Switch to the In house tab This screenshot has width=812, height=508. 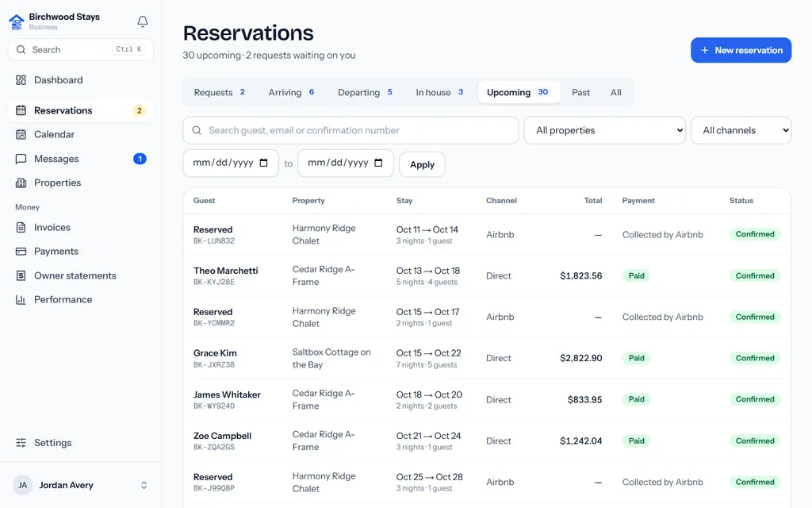[x=439, y=92]
